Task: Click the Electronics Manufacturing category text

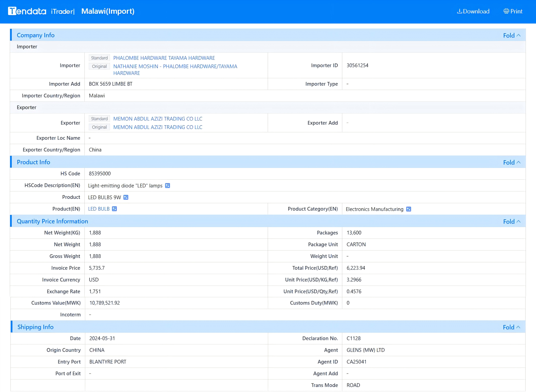Action: click(375, 209)
